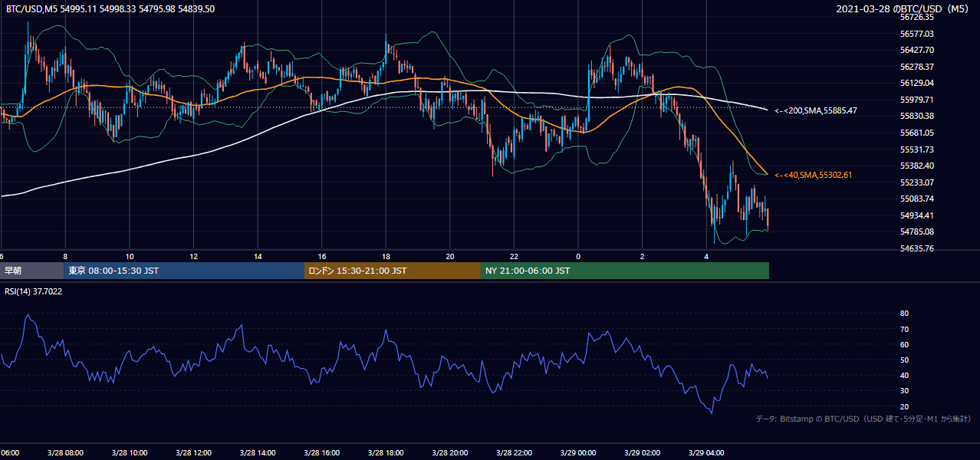Select the 40 SMA label 55302.61

[x=813, y=175]
